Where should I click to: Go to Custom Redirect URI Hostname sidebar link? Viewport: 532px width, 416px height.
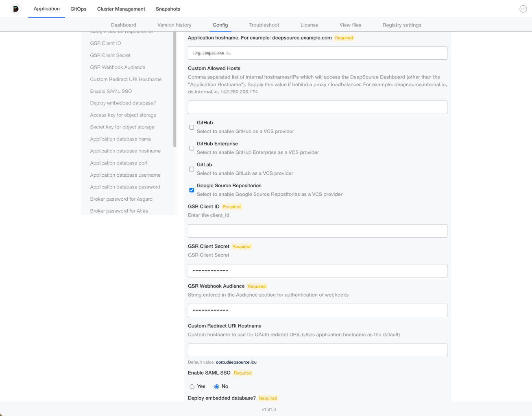point(126,79)
